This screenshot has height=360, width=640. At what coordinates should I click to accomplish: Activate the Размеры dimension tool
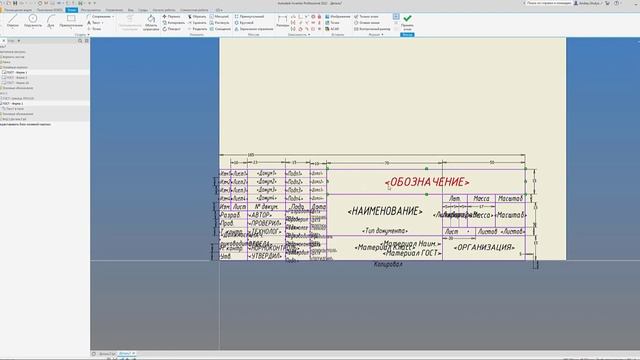282,21
